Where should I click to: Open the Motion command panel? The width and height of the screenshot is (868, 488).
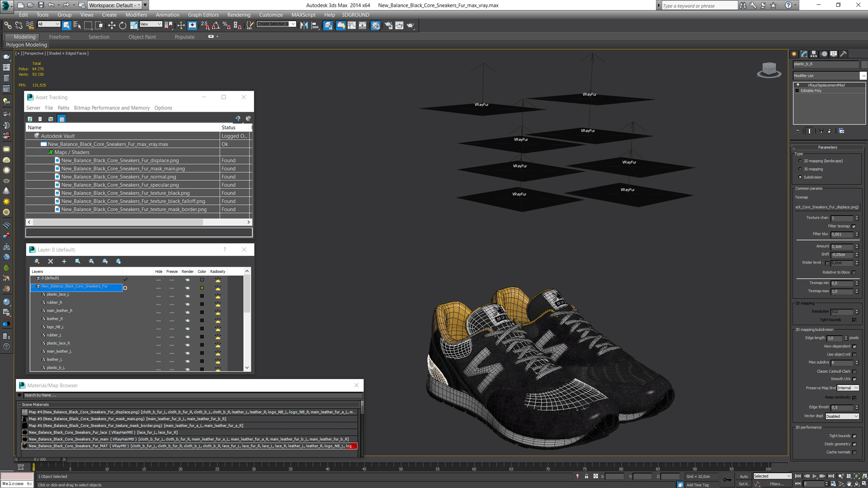point(824,54)
